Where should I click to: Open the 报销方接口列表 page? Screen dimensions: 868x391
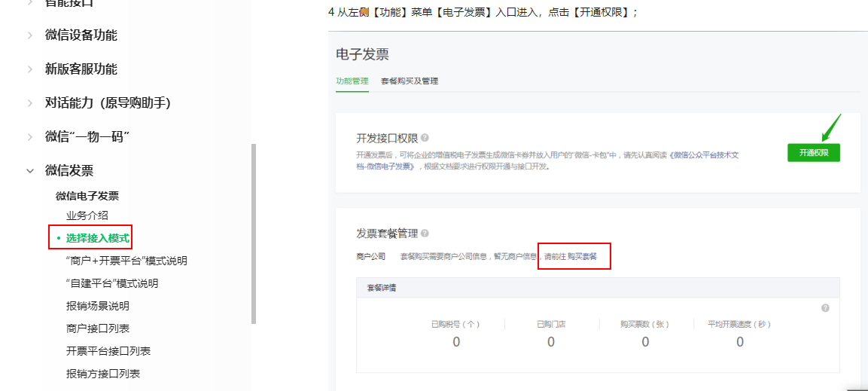point(102,374)
